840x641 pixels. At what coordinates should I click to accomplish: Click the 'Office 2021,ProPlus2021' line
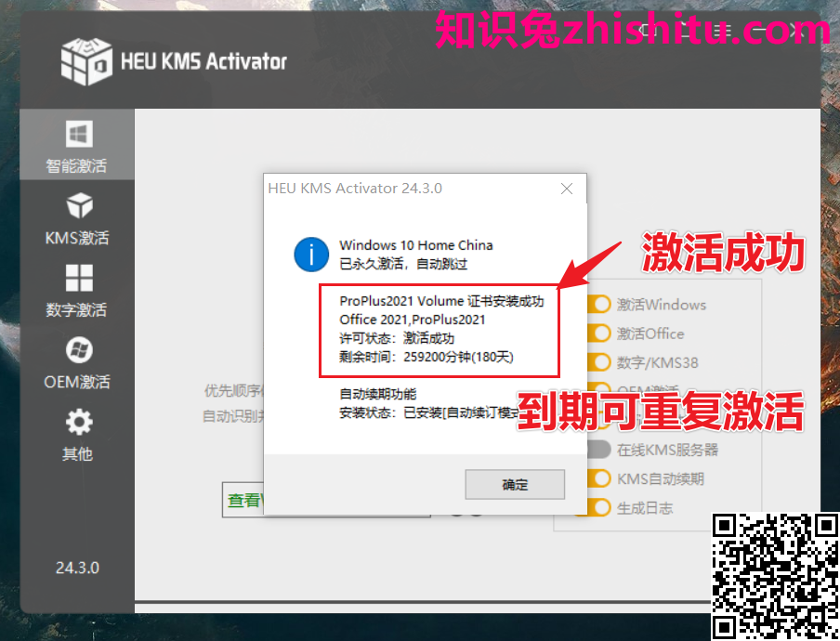pos(413,320)
